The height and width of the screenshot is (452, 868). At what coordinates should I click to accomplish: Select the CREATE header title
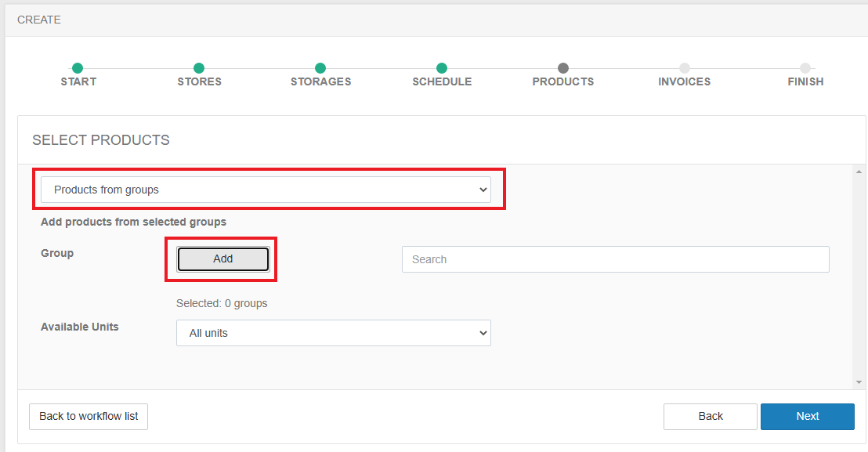pos(39,20)
